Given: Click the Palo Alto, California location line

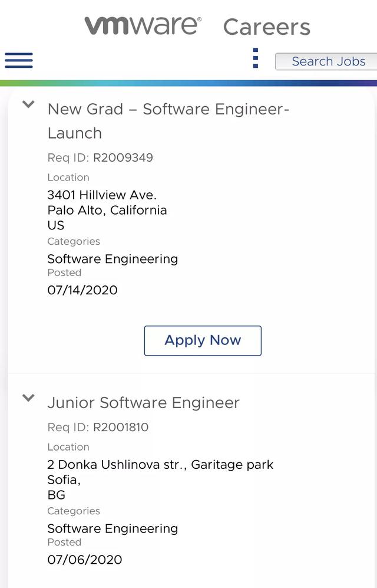Looking at the screenshot, I should tap(107, 210).
